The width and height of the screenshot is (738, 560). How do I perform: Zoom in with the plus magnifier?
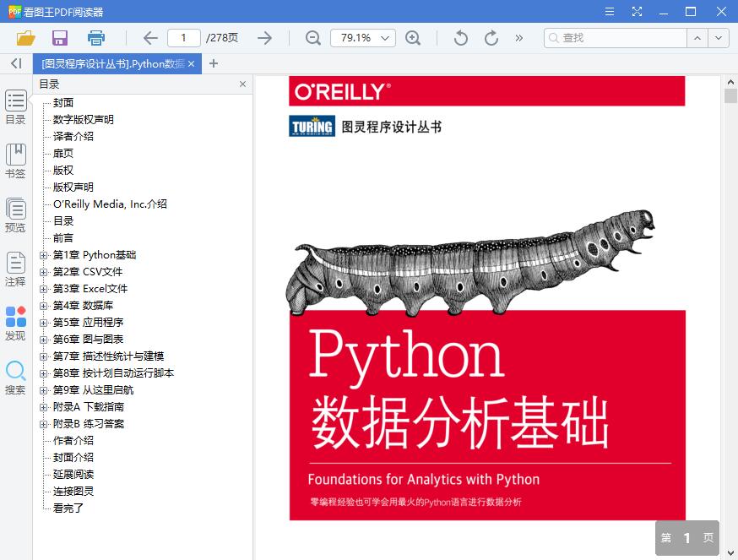[413, 38]
